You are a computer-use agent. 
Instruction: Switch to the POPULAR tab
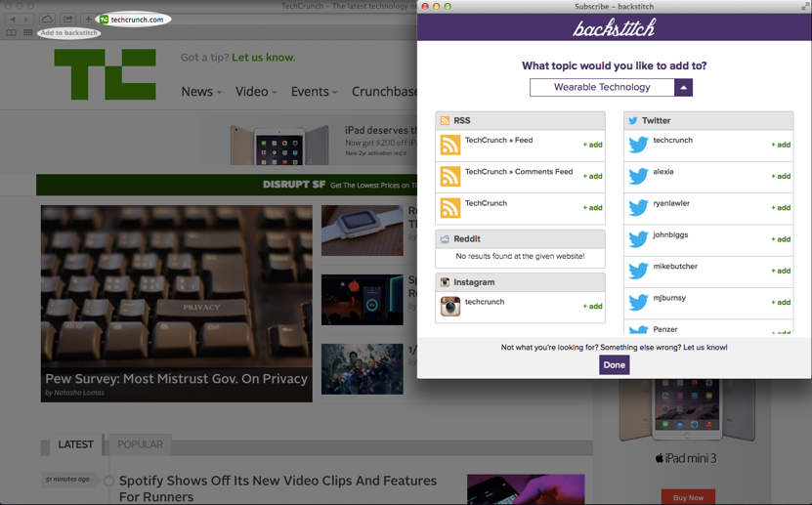tap(140, 444)
